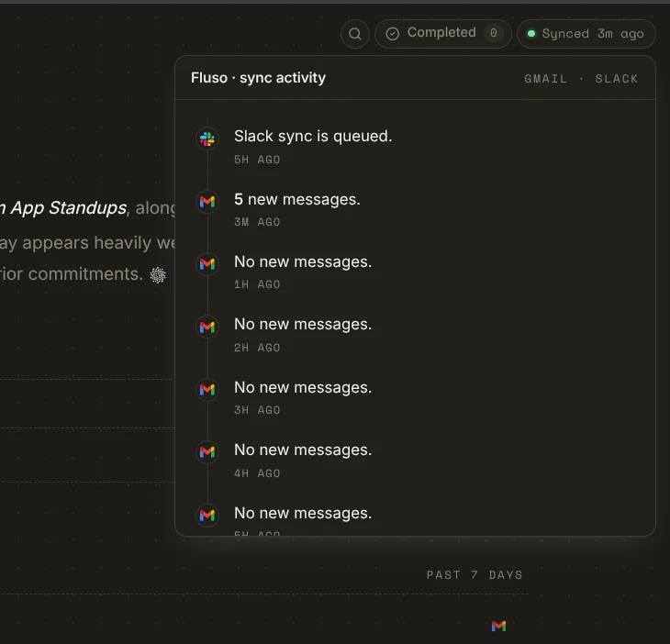Click the '3M AGO' timestamp
Screen dimensions: 670x644
click(x=257, y=222)
